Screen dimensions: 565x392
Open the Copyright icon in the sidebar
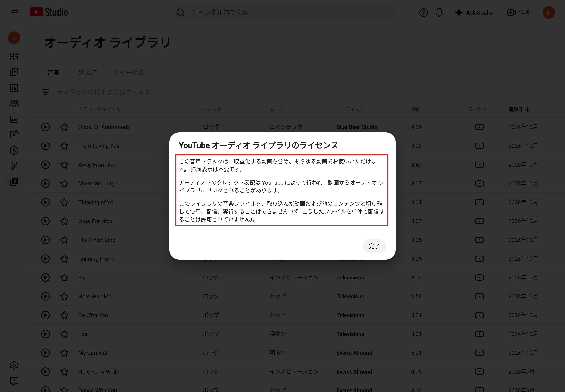(14, 135)
